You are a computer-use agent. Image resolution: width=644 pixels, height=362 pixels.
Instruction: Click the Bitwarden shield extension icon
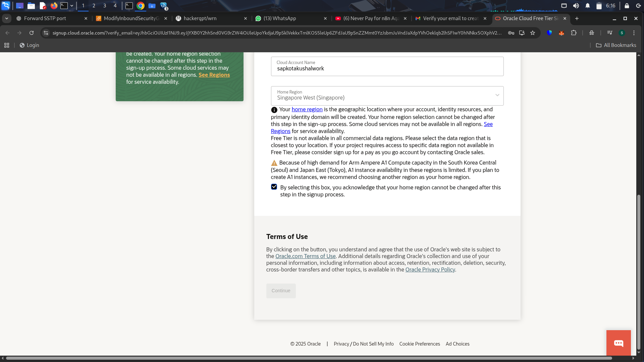549,33
